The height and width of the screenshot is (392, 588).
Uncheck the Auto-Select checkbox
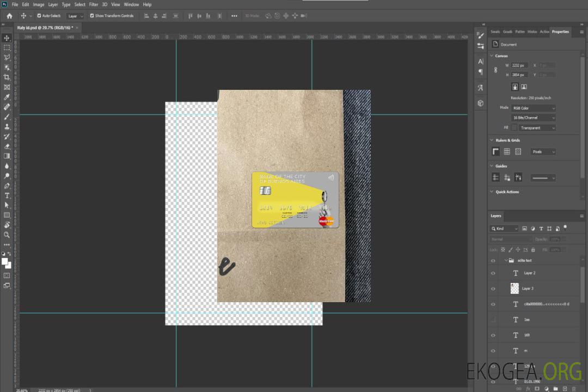[39, 16]
